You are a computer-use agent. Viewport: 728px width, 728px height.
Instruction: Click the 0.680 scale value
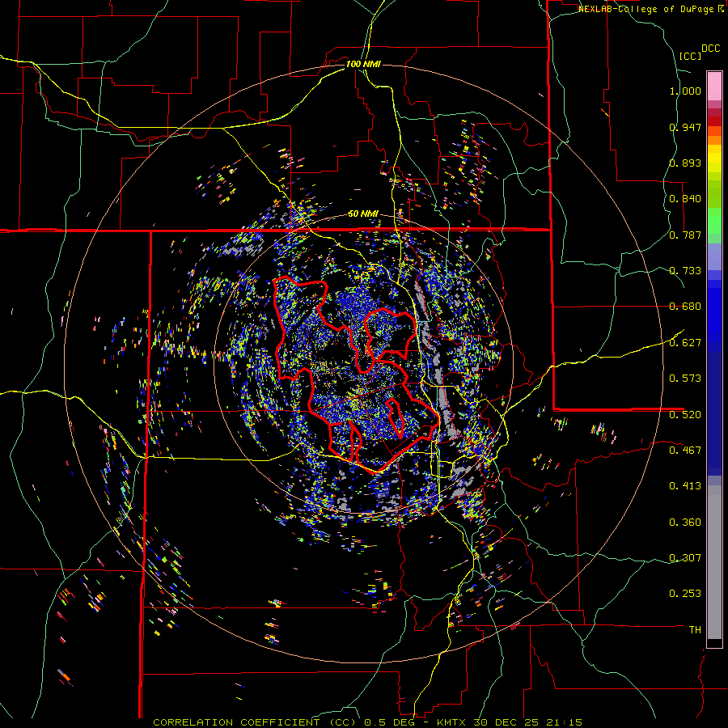(x=685, y=307)
